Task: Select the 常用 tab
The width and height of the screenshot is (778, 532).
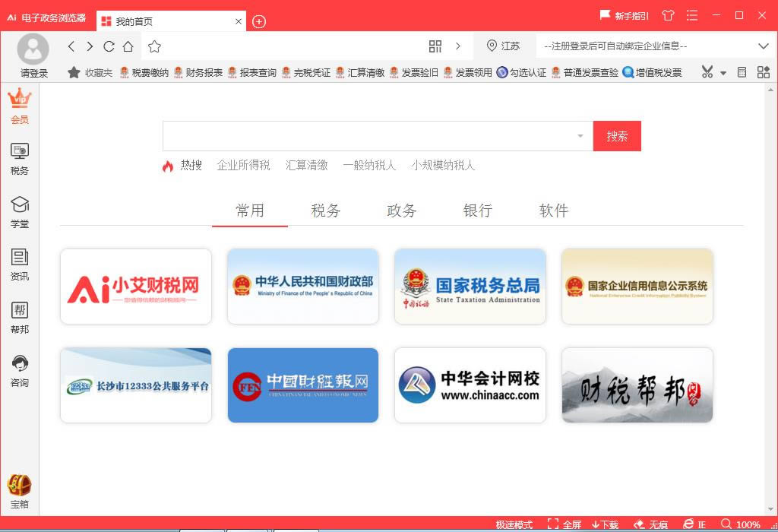Action: tap(249, 211)
